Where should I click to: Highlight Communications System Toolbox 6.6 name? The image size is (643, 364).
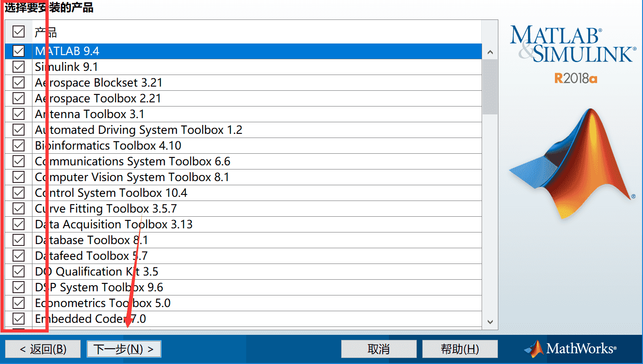(133, 161)
